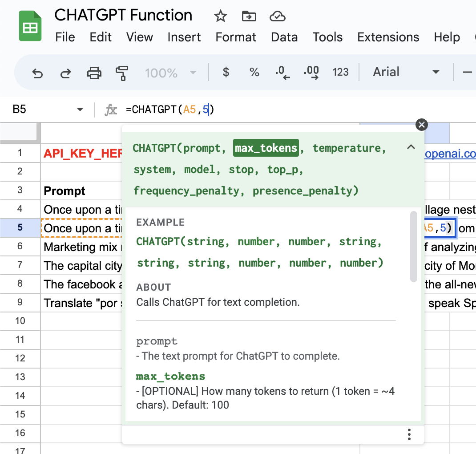The image size is (476, 454).
Task: Click the select-all corner box
Action: 20,133
